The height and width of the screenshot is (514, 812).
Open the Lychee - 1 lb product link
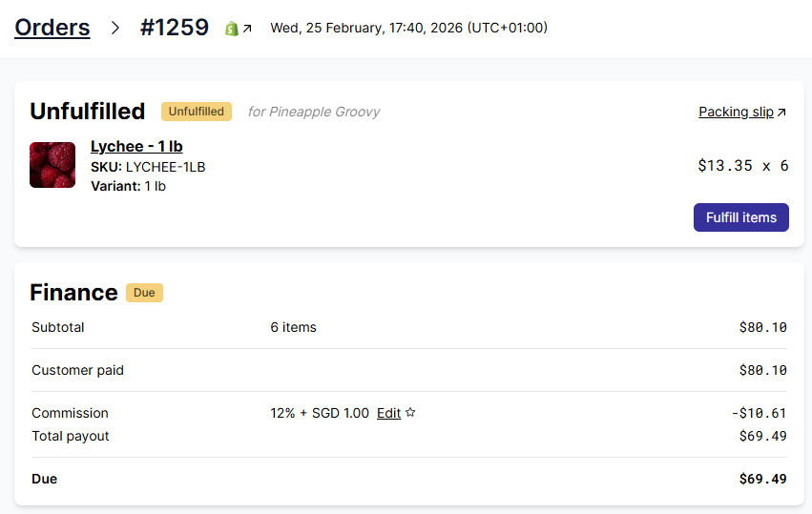point(136,146)
